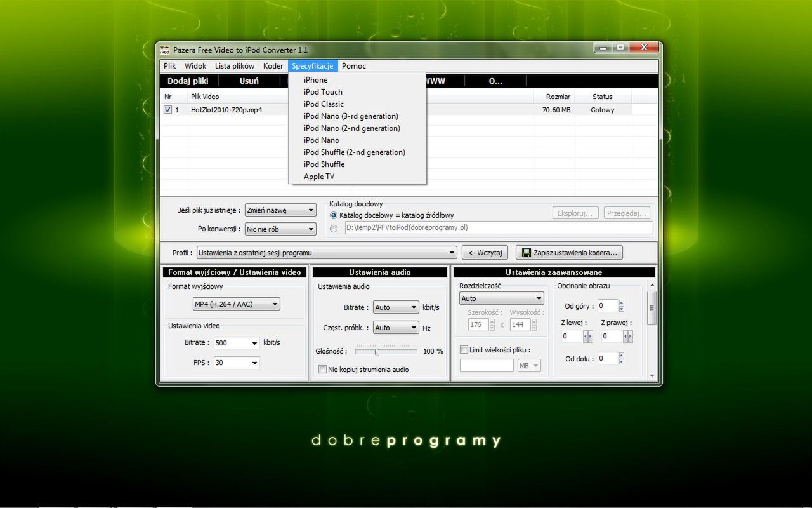This screenshot has width=812, height=508.
Task: Select iPod Shuffle (2-nd generation)
Action: tap(357, 152)
